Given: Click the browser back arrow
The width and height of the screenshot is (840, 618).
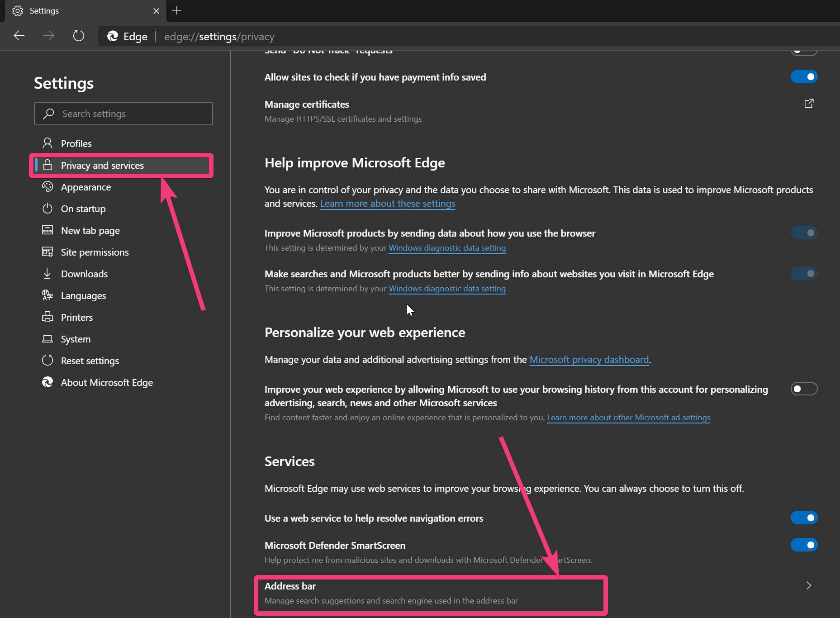Looking at the screenshot, I should tap(19, 36).
